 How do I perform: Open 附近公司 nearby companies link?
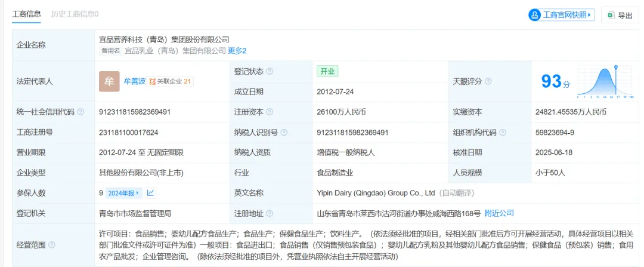click(x=499, y=213)
